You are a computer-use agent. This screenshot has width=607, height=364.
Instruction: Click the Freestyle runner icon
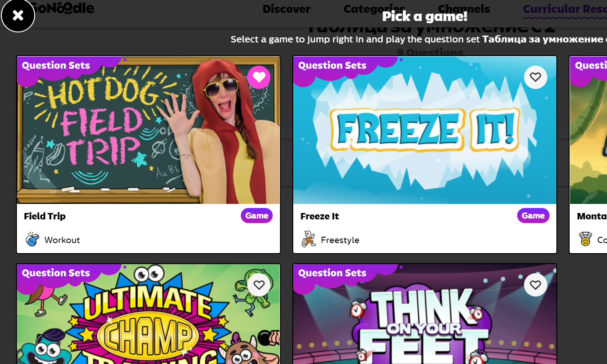[x=309, y=239]
